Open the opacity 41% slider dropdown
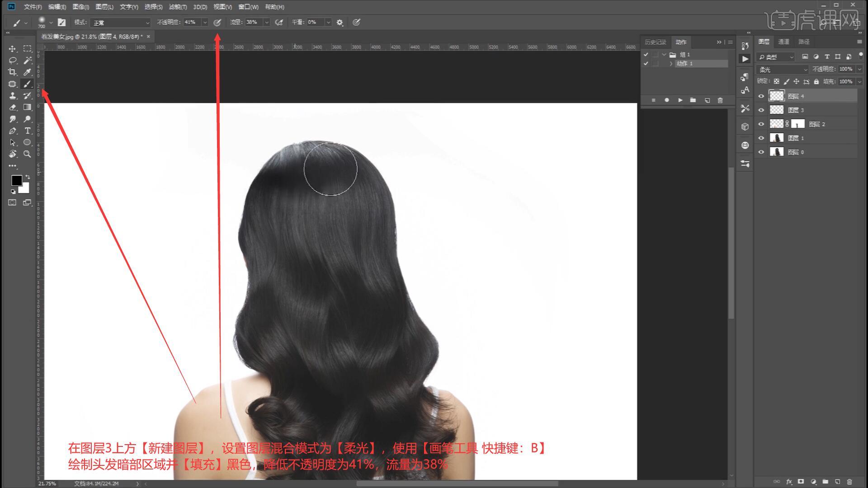Viewport: 868px width, 488px height. (x=205, y=22)
